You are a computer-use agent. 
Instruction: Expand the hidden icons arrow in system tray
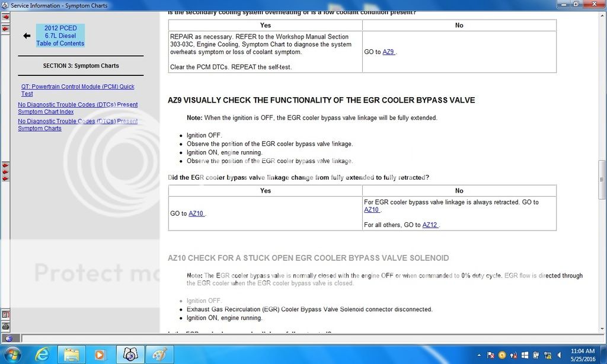tap(479, 356)
